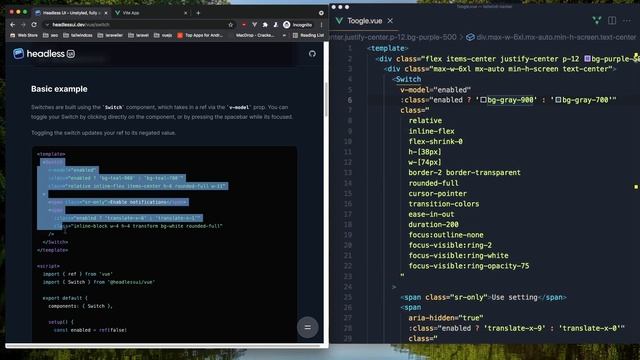Screen dimensions: 640x360
Task: Open the Reading List
Action: [x=308, y=36]
